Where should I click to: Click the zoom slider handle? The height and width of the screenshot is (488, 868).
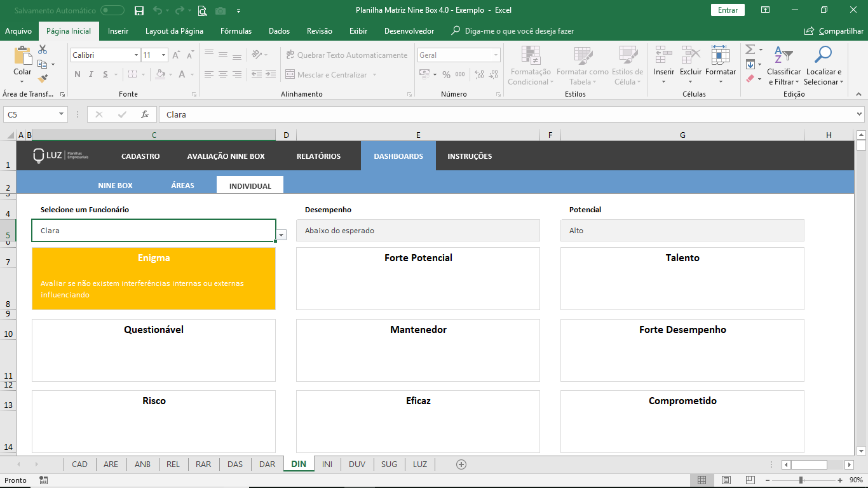coord(801,480)
